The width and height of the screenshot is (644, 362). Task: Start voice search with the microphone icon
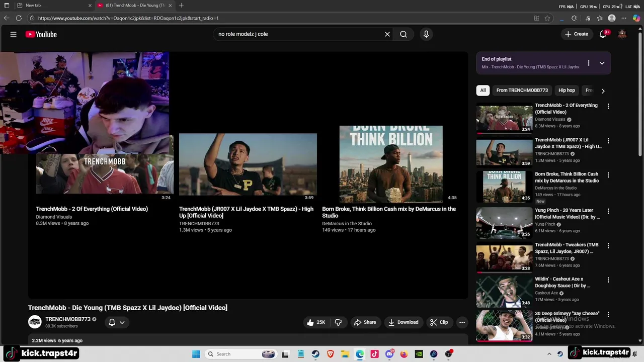coord(426,34)
